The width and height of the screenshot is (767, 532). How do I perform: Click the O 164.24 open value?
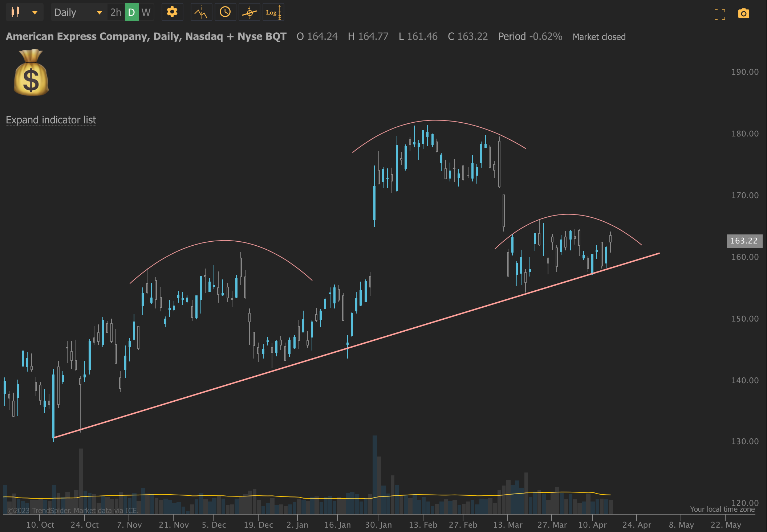coord(317,36)
